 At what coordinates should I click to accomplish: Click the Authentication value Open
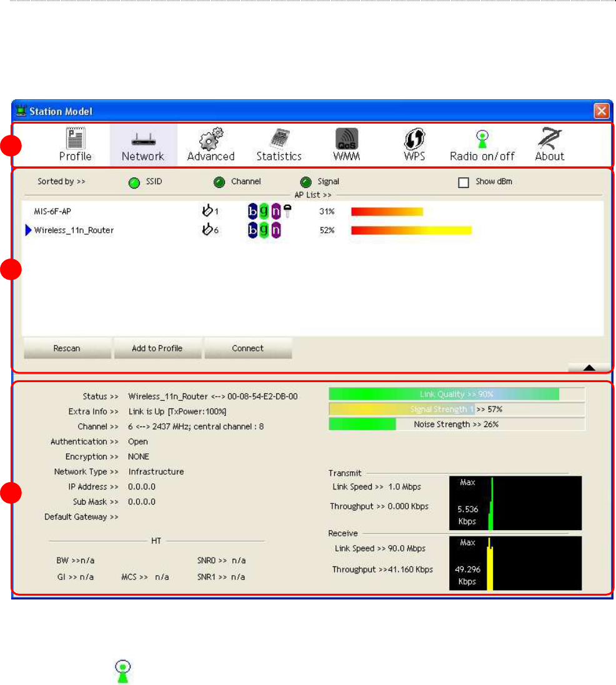coord(137,441)
